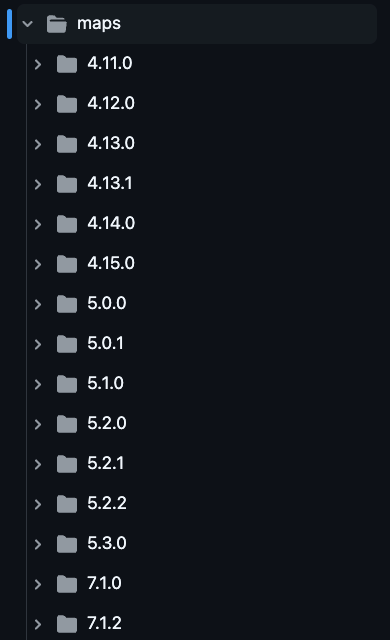The height and width of the screenshot is (640, 390).
Task: Select the maps folder label
Action: tap(99, 24)
